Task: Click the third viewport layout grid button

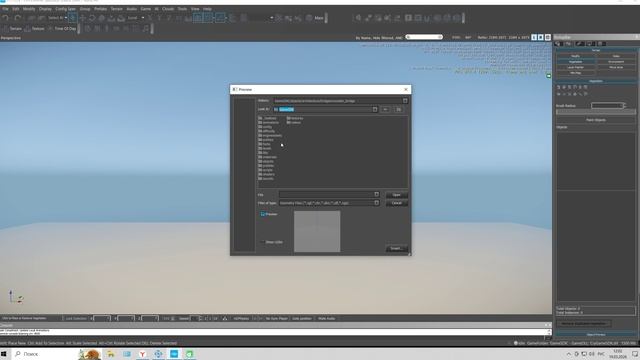Action: [x=548, y=37]
